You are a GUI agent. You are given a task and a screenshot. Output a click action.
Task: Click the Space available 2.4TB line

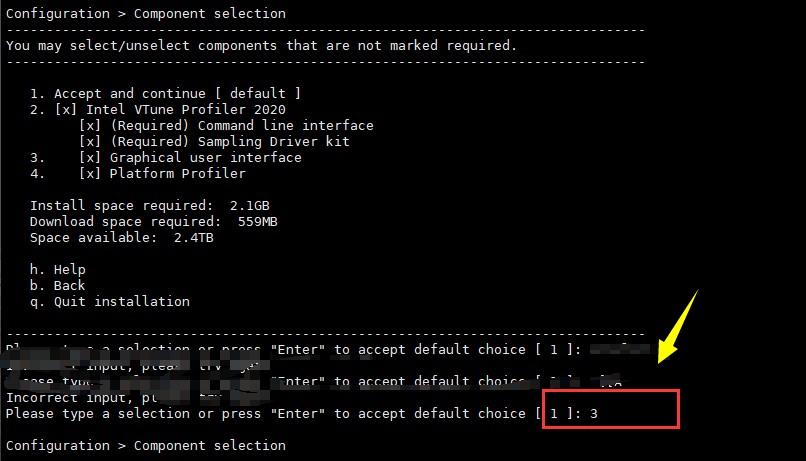122,237
